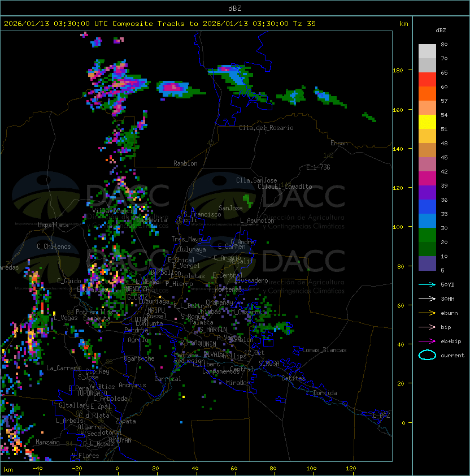Click the 'Carrizal' map label

[x=167, y=379]
